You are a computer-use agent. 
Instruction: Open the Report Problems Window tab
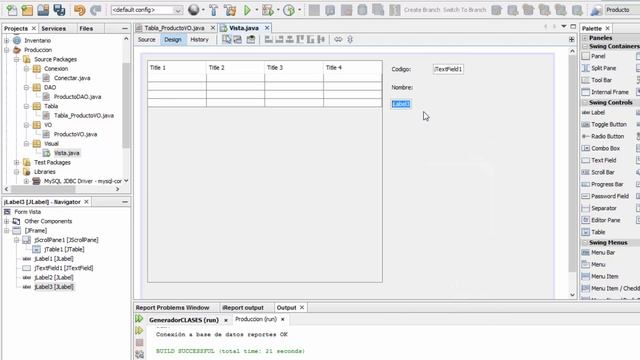click(x=172, y=308)
